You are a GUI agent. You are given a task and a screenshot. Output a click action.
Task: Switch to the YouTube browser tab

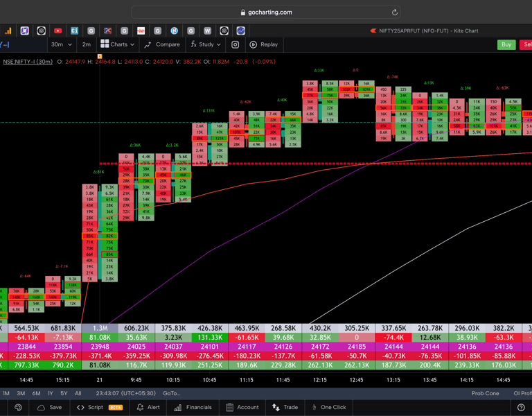(x=57, y=31)
